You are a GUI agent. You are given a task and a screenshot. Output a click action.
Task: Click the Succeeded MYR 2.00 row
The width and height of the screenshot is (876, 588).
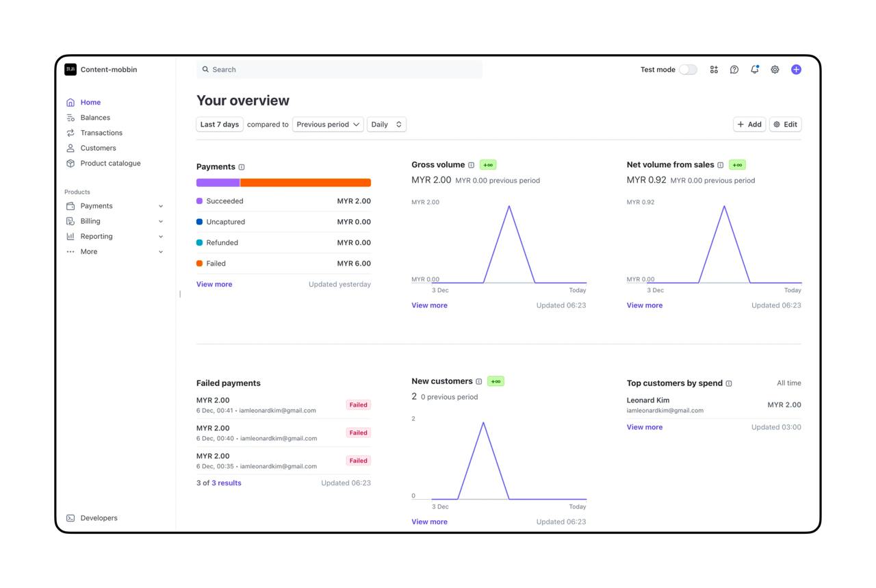(x=283, y=201)
